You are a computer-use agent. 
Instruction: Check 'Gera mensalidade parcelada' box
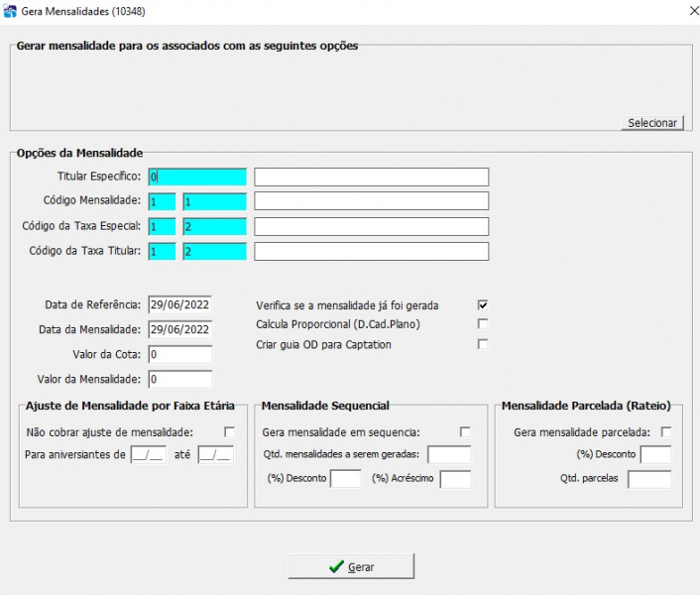(666, 431)
